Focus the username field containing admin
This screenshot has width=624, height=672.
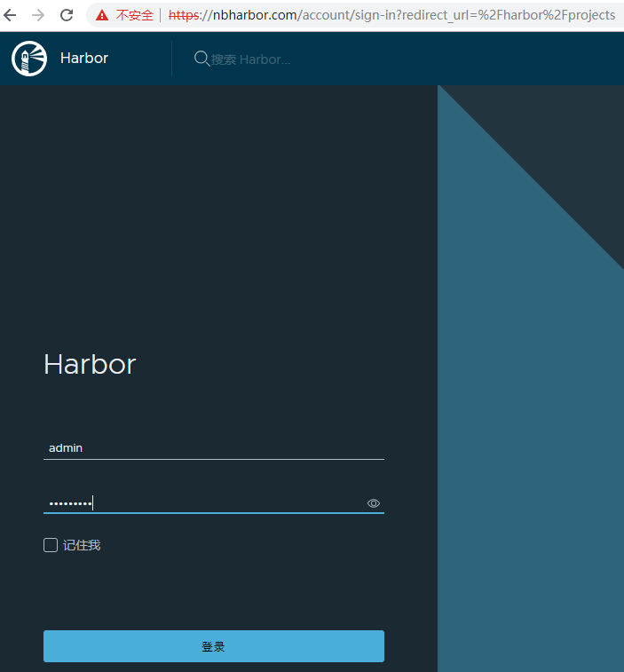(213, 448)
